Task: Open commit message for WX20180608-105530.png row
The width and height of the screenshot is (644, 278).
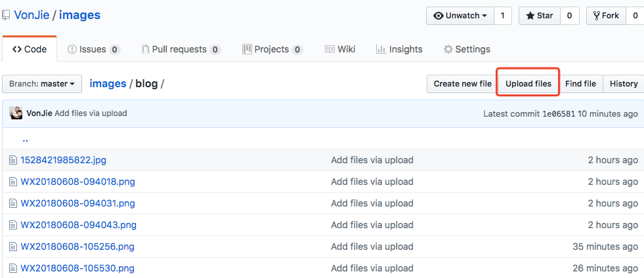Action: (x=372, y=269)
